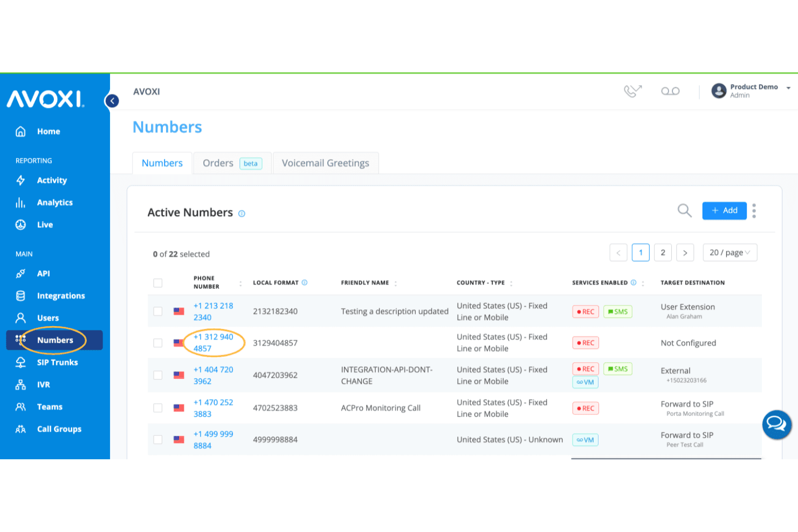Click the REC badge for 3129404857

click(586, 343)
